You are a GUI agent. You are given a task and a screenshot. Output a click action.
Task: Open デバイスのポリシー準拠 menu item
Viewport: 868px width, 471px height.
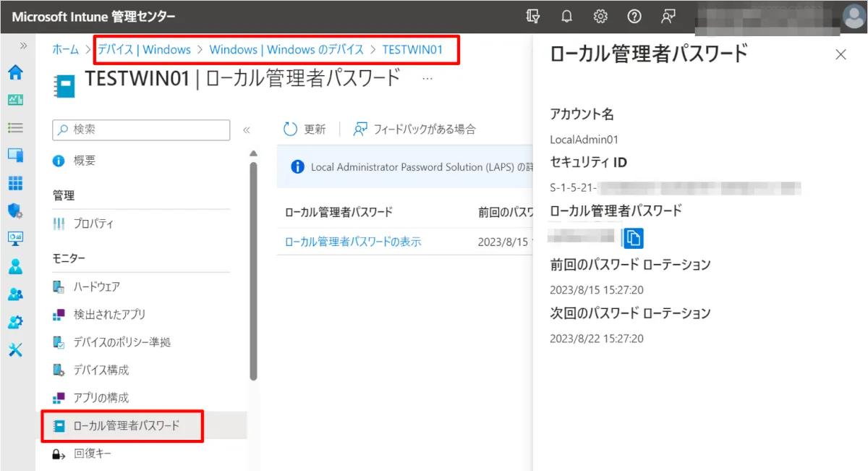click(112, 341)
